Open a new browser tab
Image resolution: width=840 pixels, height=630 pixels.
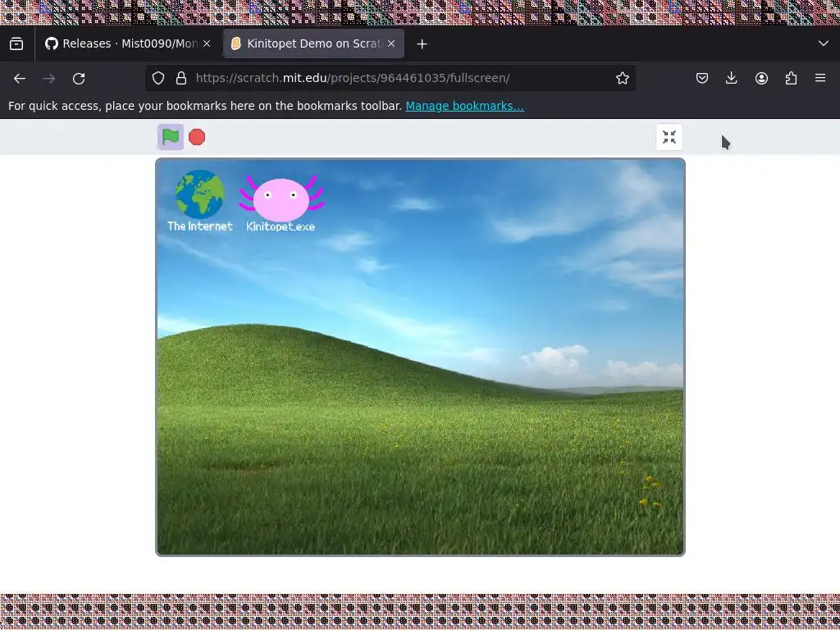(422, 44)
